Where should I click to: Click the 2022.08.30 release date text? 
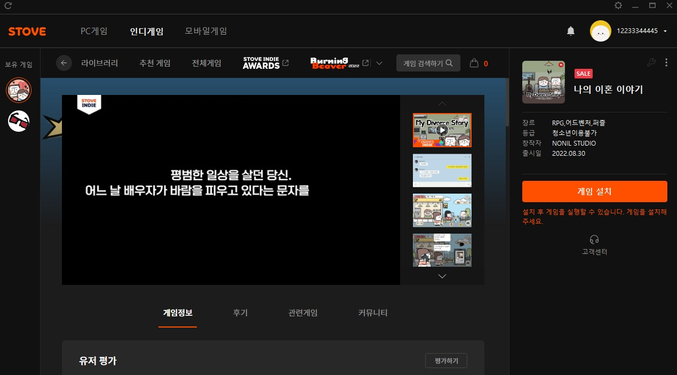[569, 154]
